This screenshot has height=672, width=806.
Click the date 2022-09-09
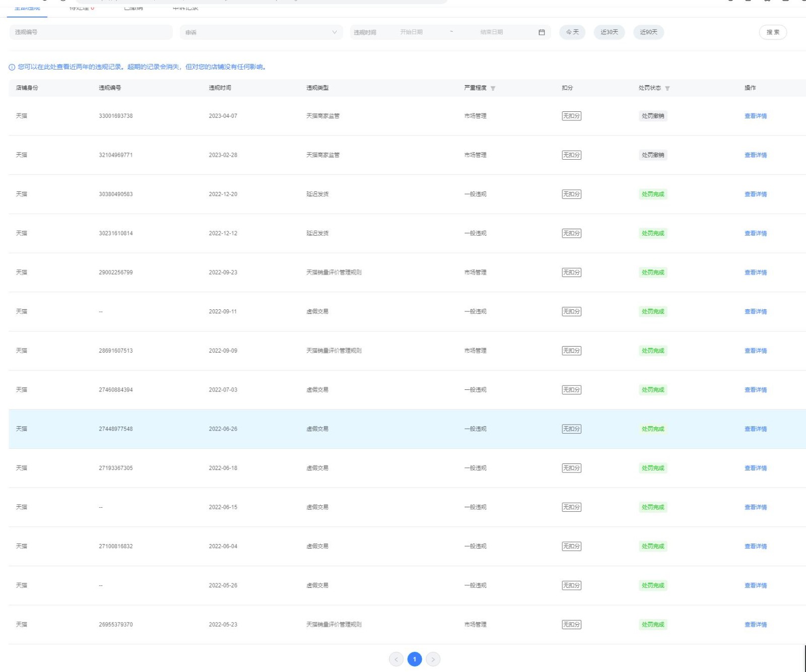tap(223, 351)
